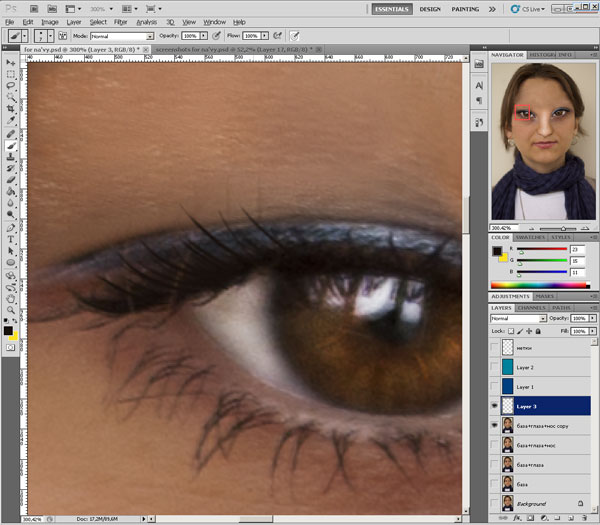Open the brush Mode dropdown
Viewport: 600px width, 525px height.
(x=118, y=36)
